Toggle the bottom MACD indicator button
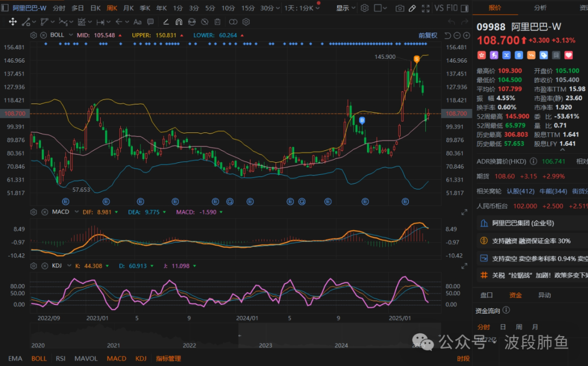Screen dimensions: 588x366 point(117,358)
